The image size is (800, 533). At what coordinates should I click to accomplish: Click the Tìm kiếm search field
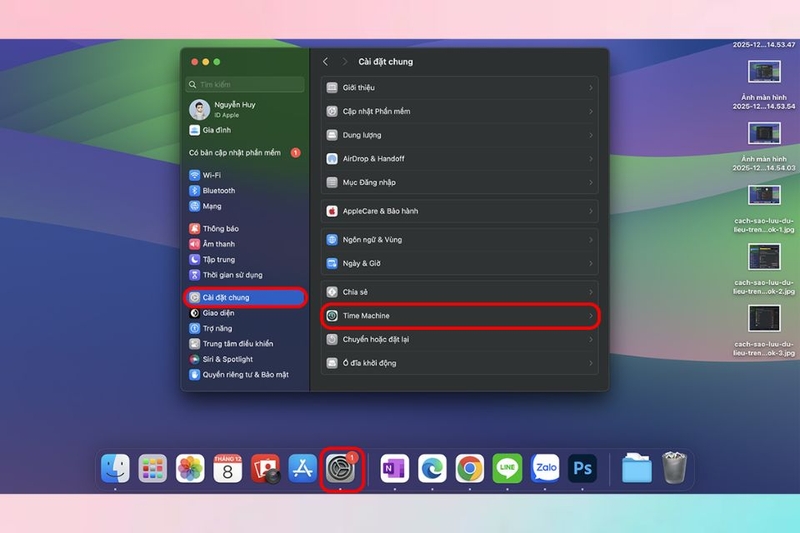point(245,84)
